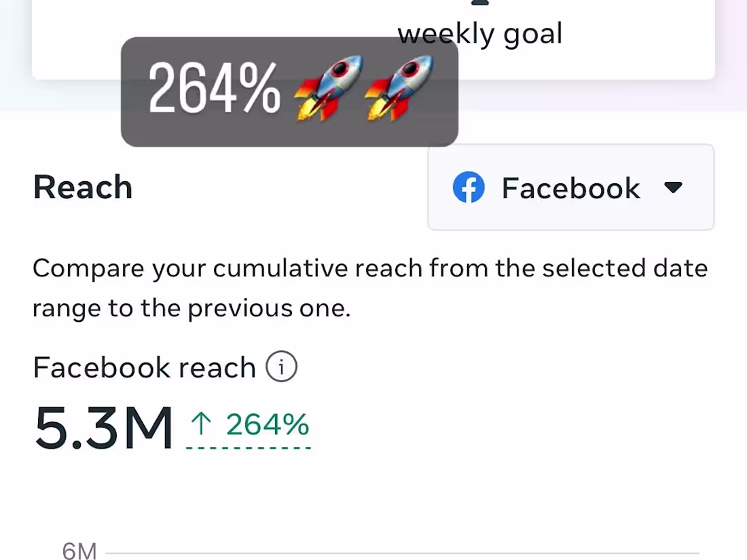The image size is (747, 560).
Task: Click the second rocket emoji on the overlay
Action: (399, 89)
